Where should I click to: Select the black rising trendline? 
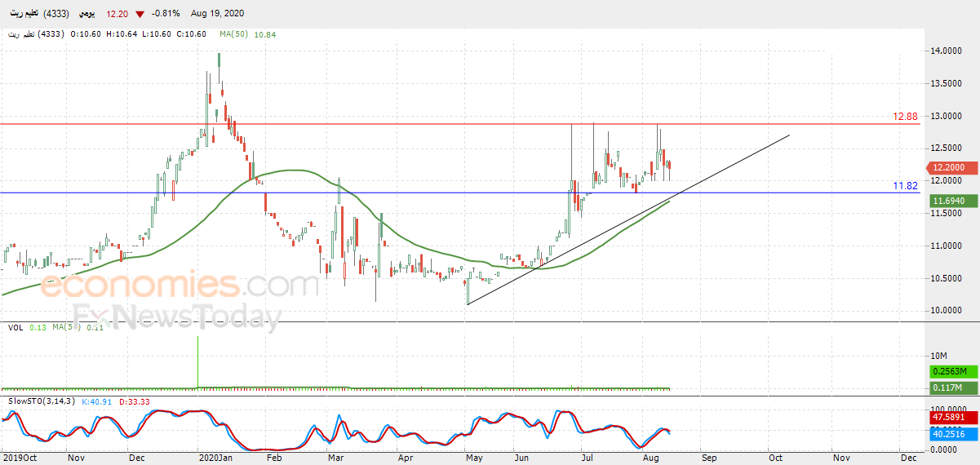pos(628,220)
